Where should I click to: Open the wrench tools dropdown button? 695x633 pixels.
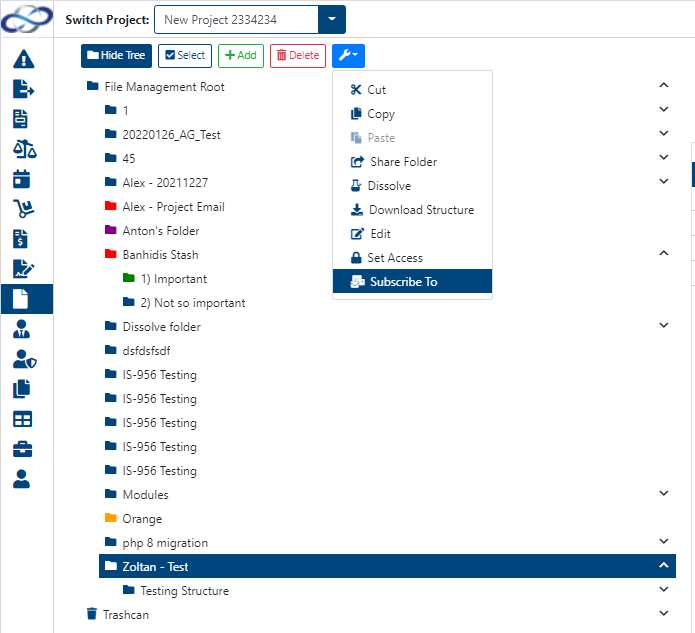[348, 55]
